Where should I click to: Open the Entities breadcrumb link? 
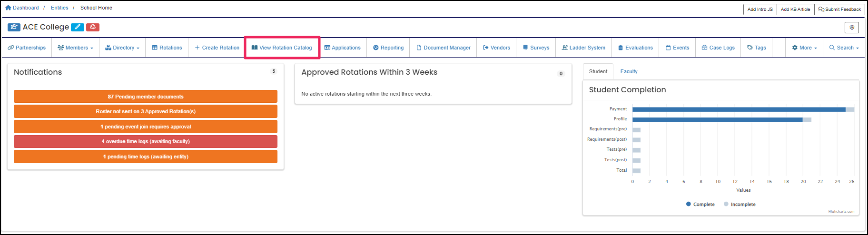pos(59,8)
